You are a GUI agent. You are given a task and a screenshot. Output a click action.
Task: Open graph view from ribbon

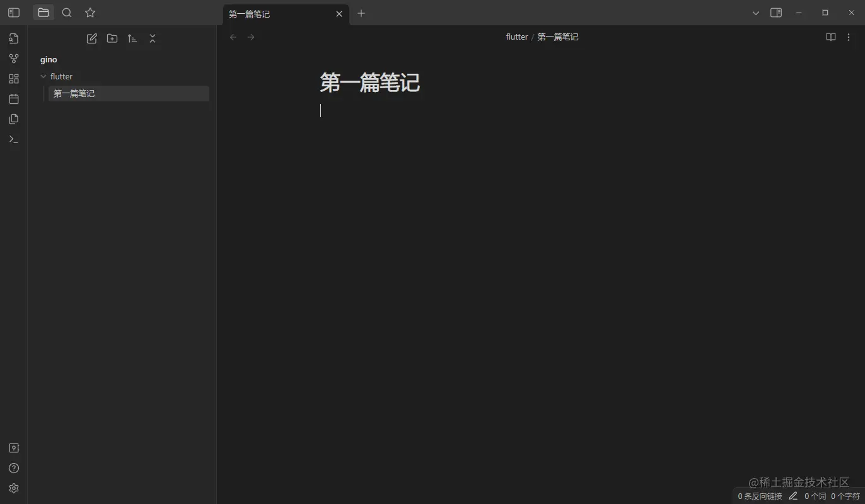coord(14,59)
